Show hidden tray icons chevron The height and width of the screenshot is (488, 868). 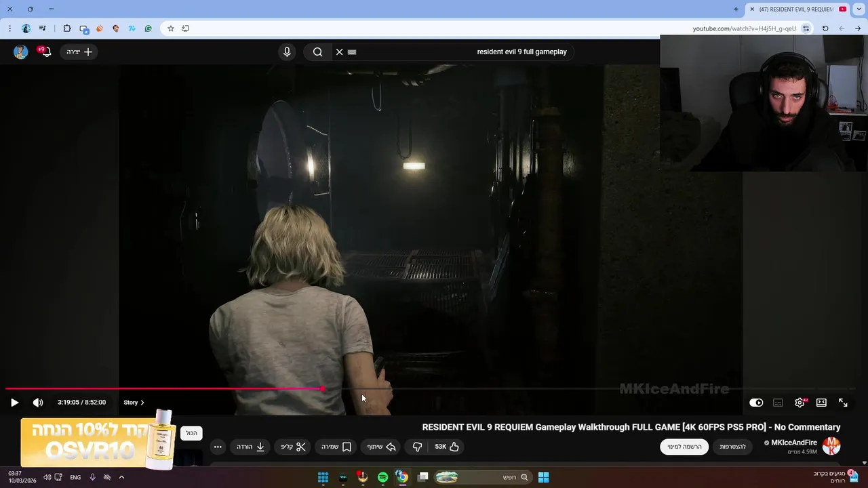coord(121,477)
